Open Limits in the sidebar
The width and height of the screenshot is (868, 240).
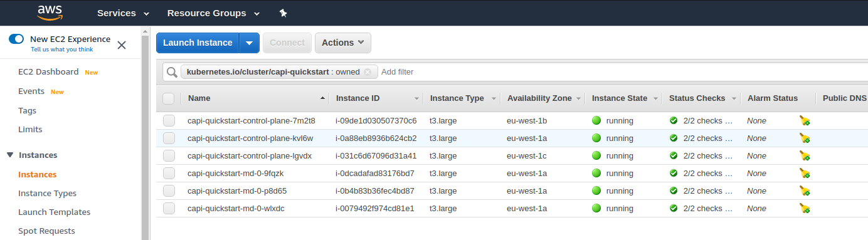tap(30, 130)
